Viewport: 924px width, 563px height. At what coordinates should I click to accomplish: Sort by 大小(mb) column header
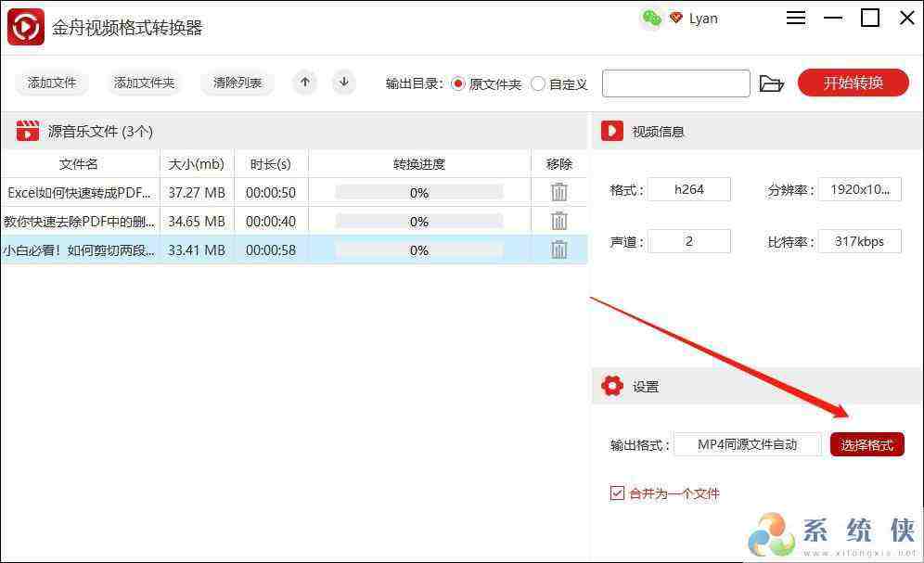(x=197, y=164)
